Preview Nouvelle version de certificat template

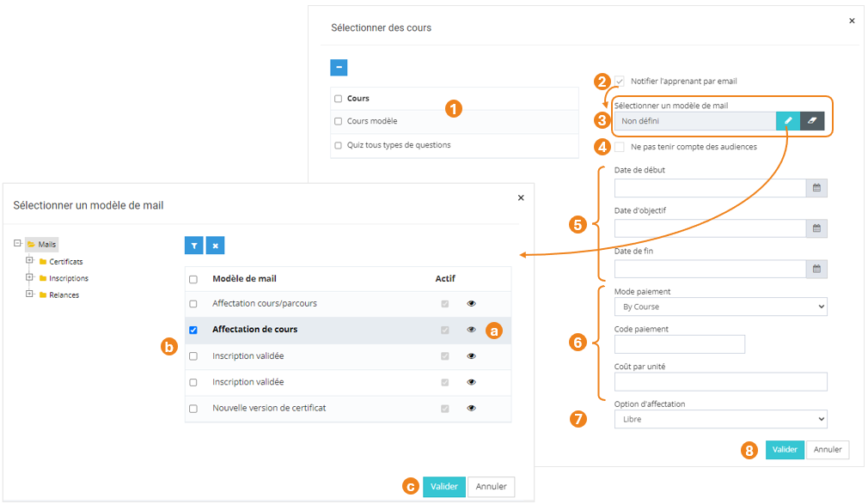(x=471, y=408)
